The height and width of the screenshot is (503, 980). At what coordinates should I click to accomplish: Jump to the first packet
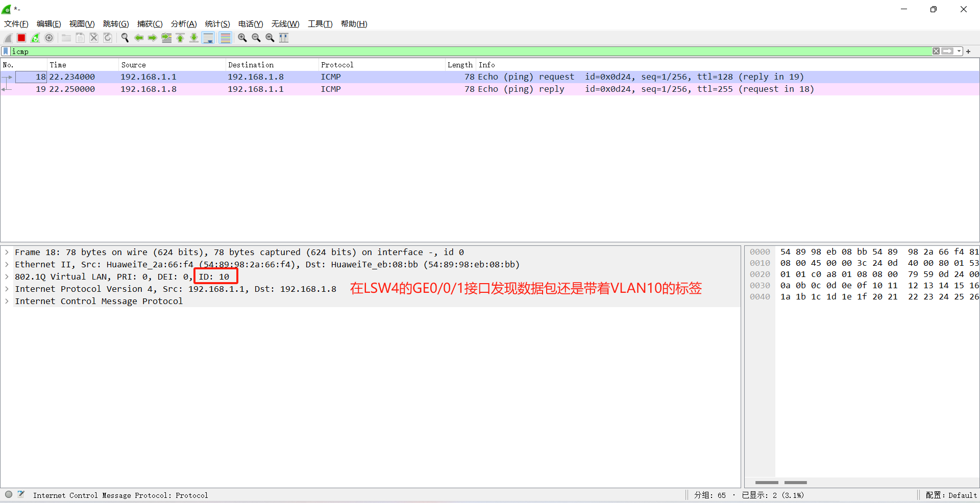click(x=180, y=38)
